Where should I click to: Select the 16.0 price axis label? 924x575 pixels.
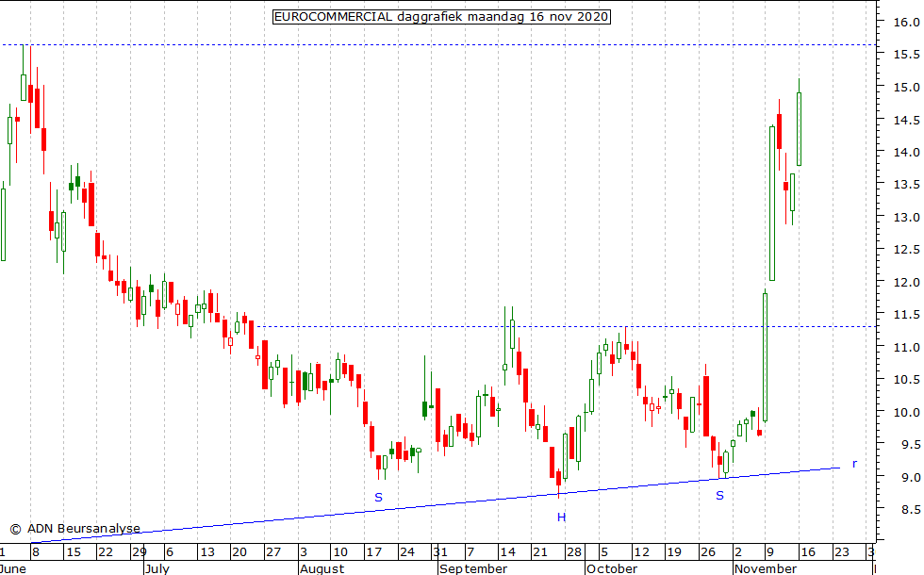[906, 23]
